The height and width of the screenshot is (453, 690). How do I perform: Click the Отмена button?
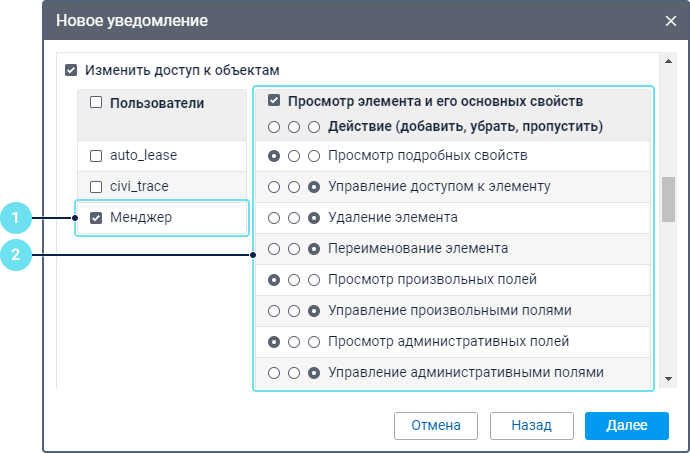[x=435, y=425]
